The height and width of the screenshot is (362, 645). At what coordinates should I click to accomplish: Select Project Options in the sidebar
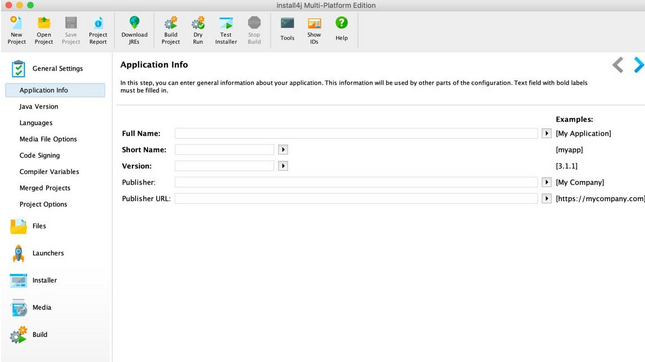43,204
